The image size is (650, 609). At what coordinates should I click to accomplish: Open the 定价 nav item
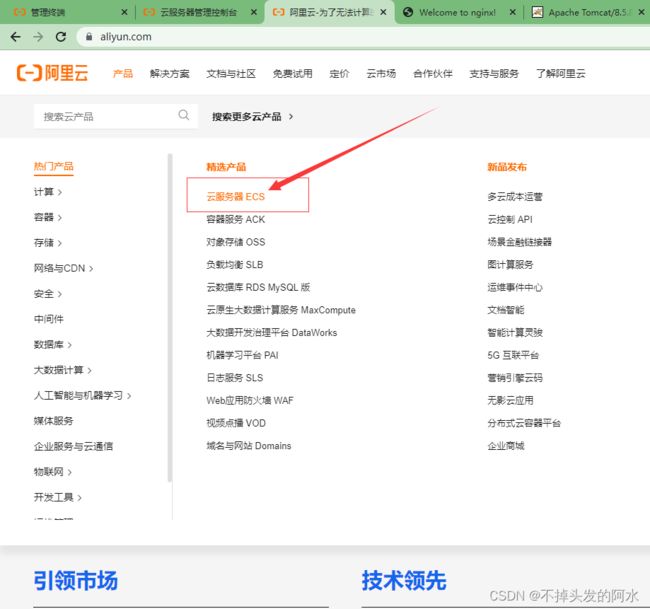[339, 74]
